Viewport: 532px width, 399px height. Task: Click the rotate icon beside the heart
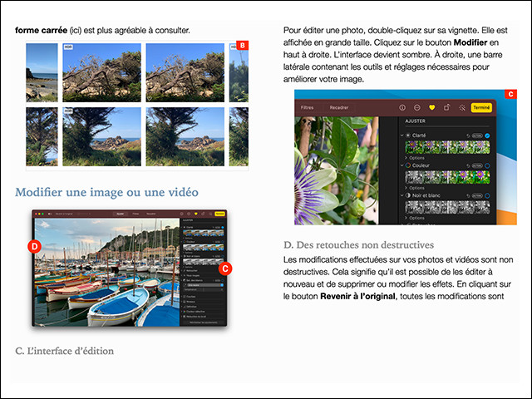[446, 107]
